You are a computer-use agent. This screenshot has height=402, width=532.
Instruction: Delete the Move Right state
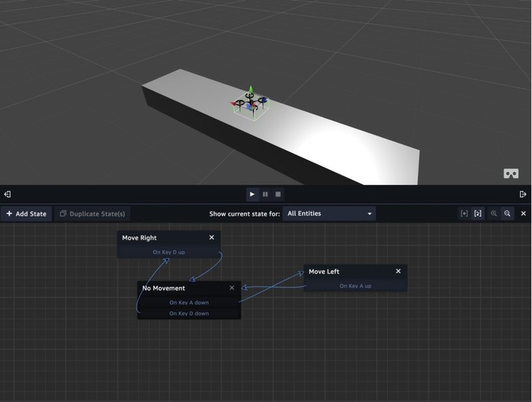click(211, 238)
